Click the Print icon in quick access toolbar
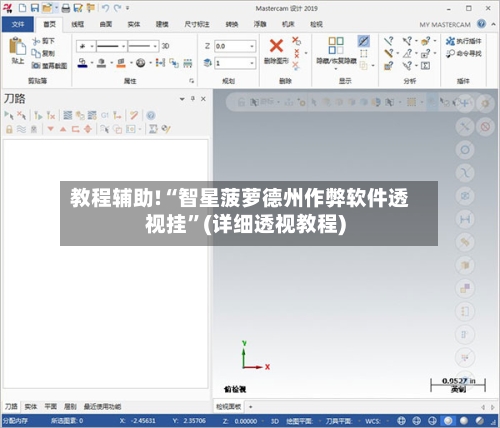The height and width of the screenshot is (428, 500). coord(66,8)
